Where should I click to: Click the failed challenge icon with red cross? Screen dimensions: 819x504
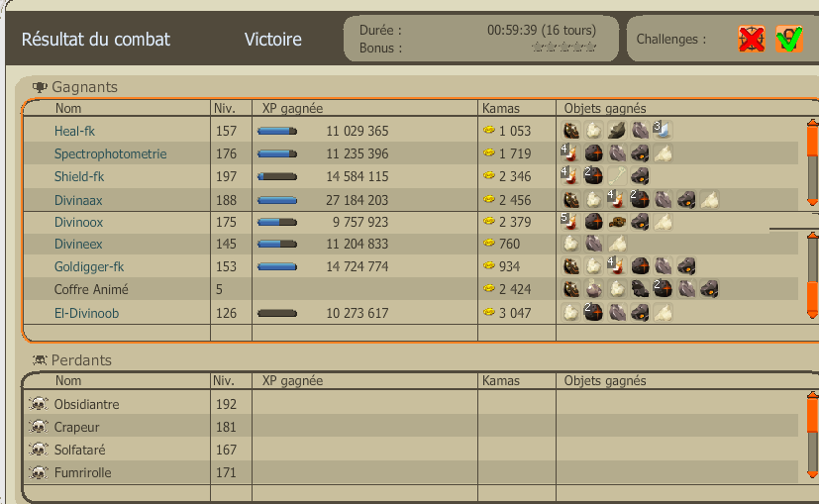[752, 39]
